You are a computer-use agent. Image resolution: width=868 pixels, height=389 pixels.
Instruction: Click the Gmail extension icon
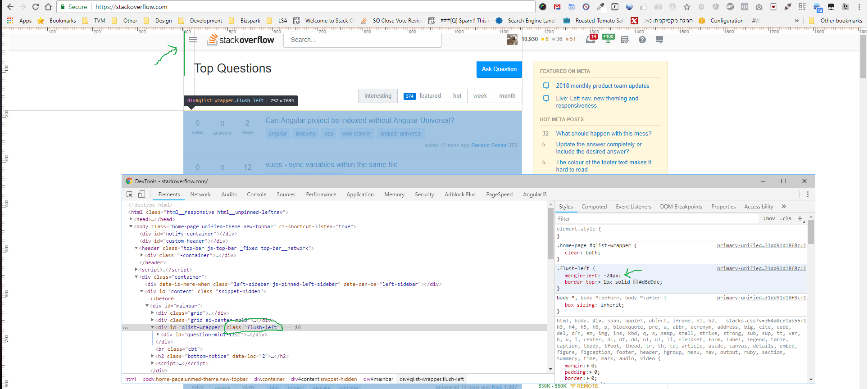(x=557, y=7)
